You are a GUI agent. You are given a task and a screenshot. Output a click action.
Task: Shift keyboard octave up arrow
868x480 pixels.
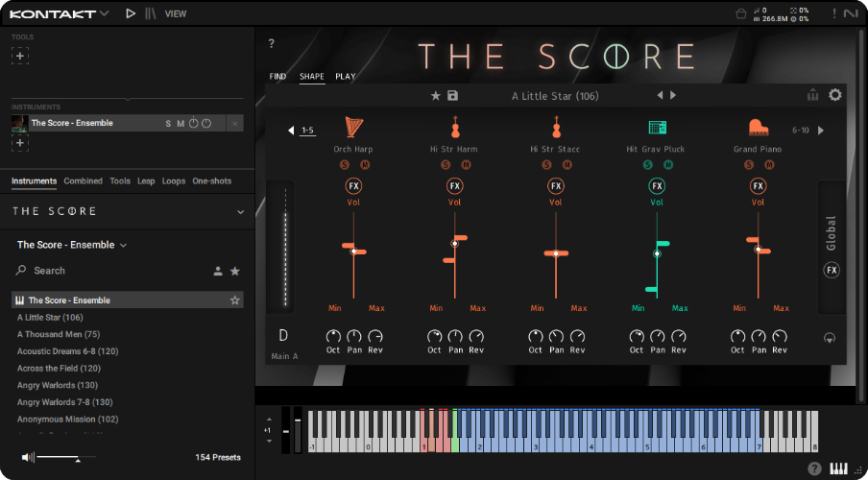(270, 420)
